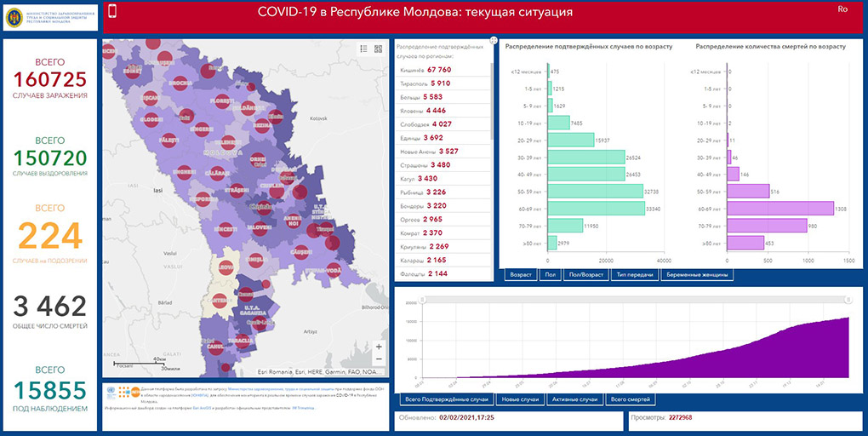Image resolution: width=868 pixels, height=436 pixels.
Task: Zoom out on the map
Action: click(x=378, y=361)
